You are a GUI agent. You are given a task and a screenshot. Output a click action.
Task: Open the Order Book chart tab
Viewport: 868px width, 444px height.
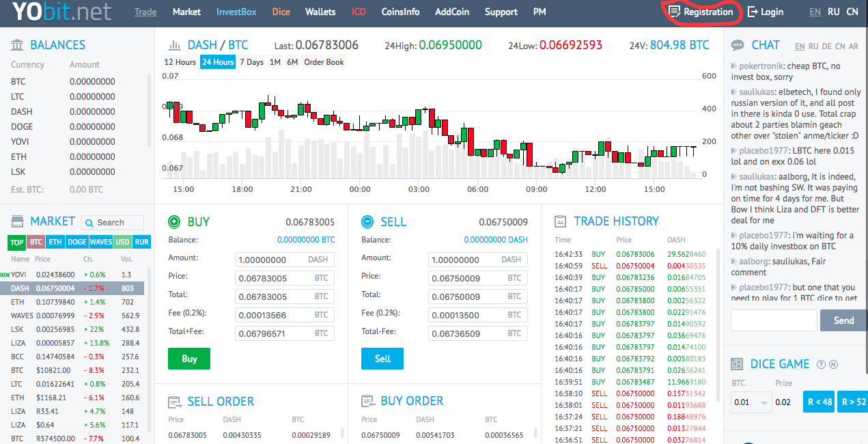pos(324,62)
